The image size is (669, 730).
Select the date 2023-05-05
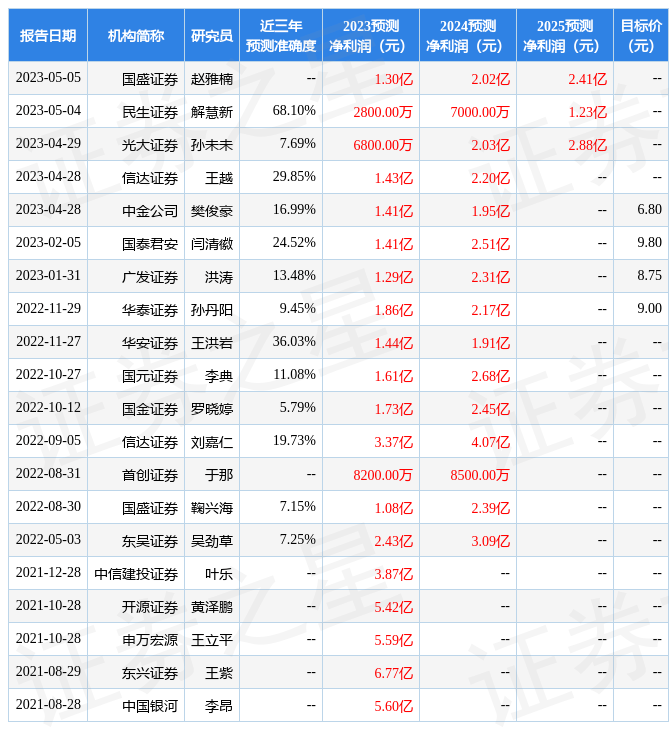[x=48, y=78]
